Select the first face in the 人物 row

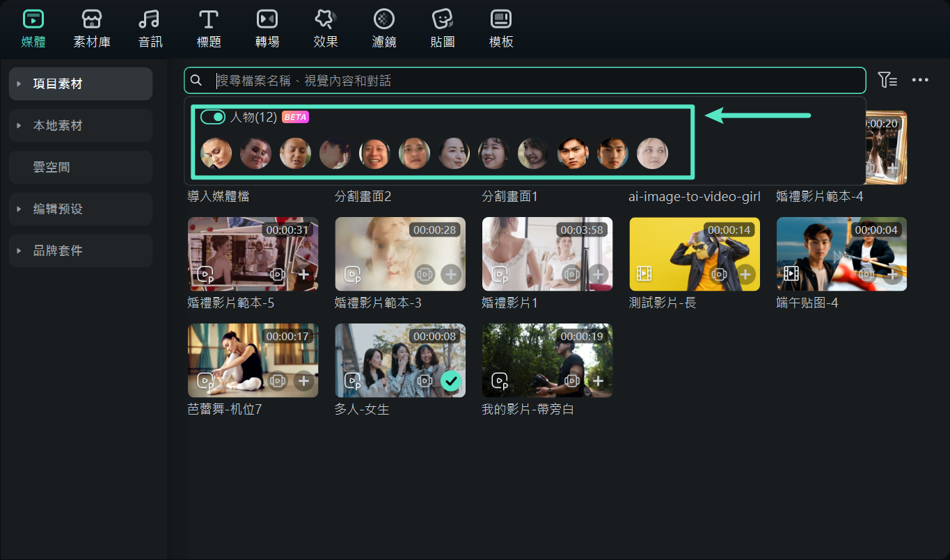point(216,154)
